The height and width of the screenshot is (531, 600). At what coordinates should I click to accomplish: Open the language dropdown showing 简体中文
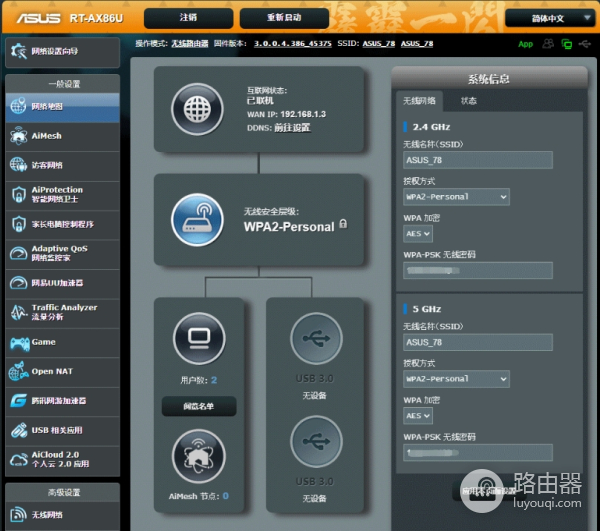tap(548, 18)
